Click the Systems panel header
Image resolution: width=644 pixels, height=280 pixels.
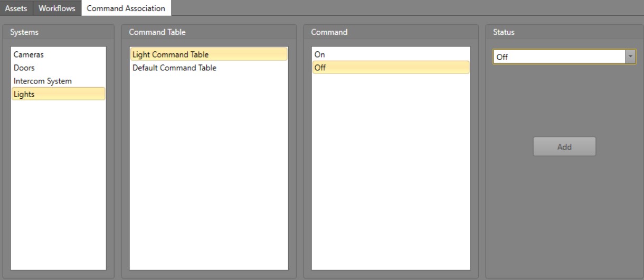click(24, 32)
